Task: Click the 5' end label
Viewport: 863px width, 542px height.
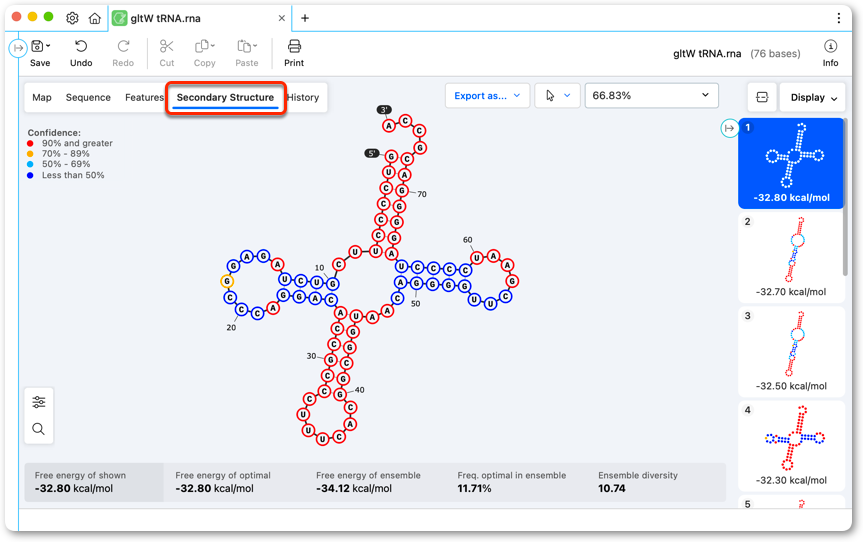Action: (372, 153)
